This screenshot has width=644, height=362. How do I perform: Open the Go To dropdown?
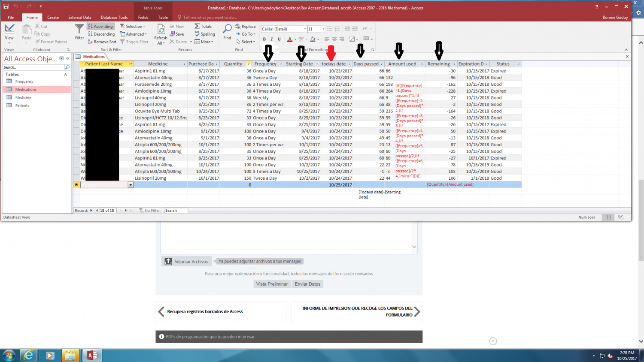(246, 34)
